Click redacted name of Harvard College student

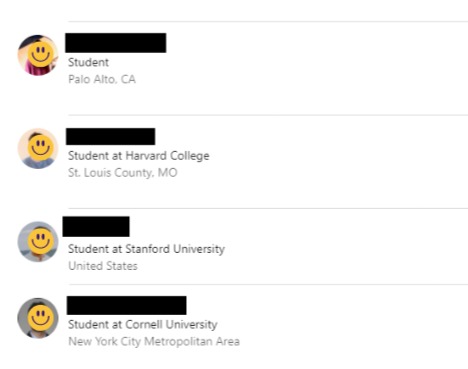(110, 136)
